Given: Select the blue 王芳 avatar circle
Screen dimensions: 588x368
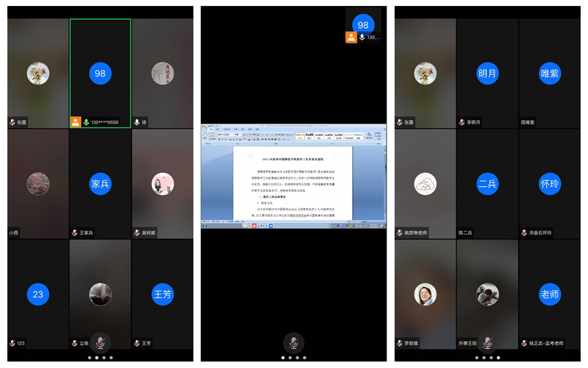Looking at the screenshot, I should point(162,294).
